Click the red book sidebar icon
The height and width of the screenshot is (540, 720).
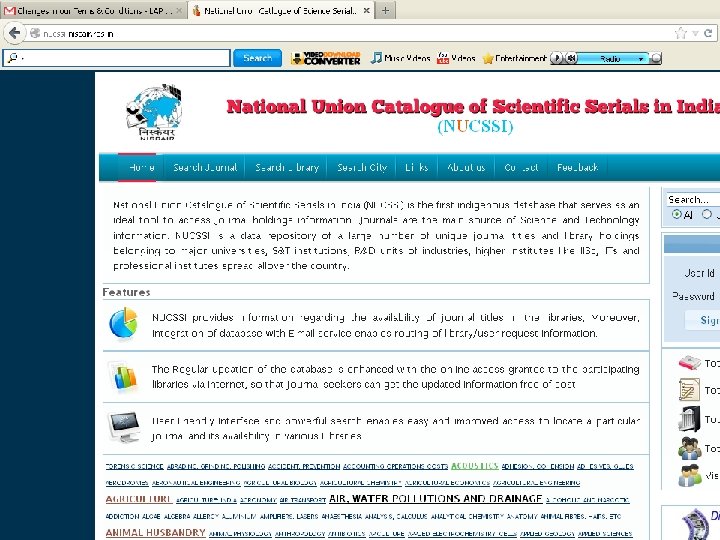coord(689,363)
